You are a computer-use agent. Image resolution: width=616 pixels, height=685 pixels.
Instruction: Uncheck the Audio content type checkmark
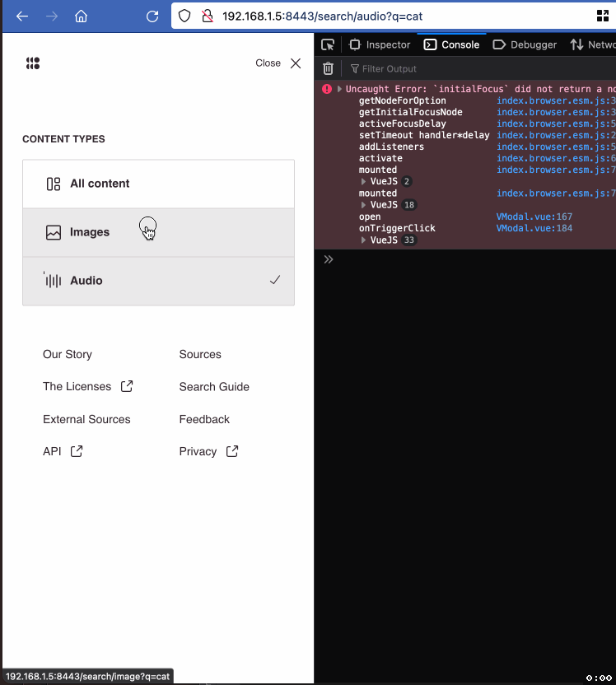point(275,280)
